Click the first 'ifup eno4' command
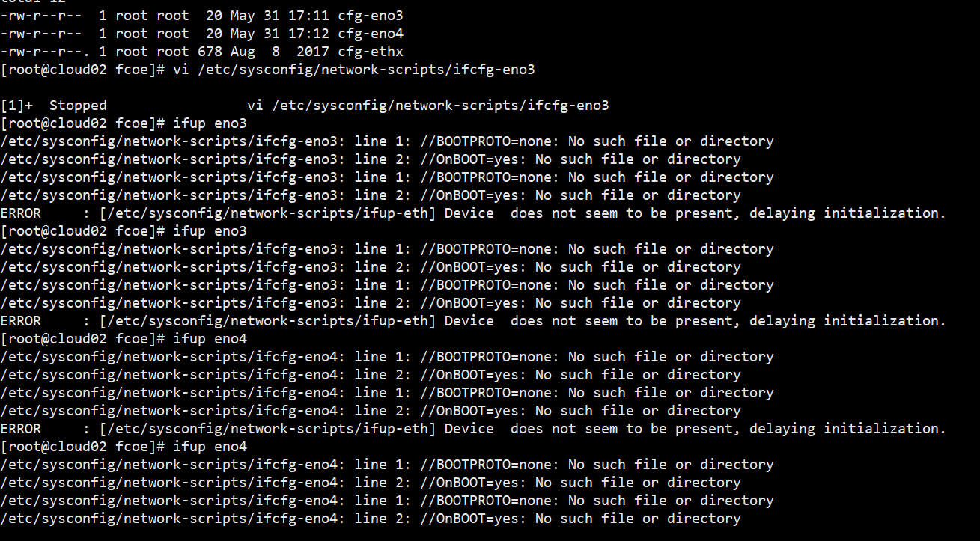The image size is (980, 541). (210, 339)
